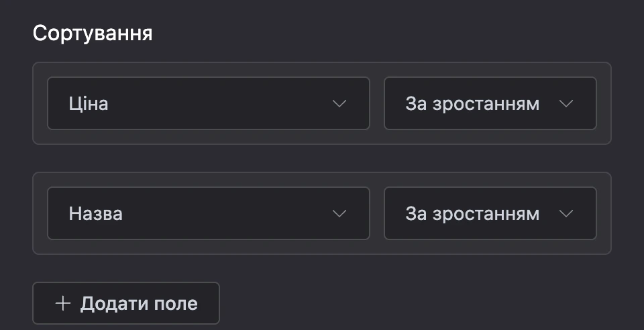Open the Ціна sort field dropdown

pos(209,103)
